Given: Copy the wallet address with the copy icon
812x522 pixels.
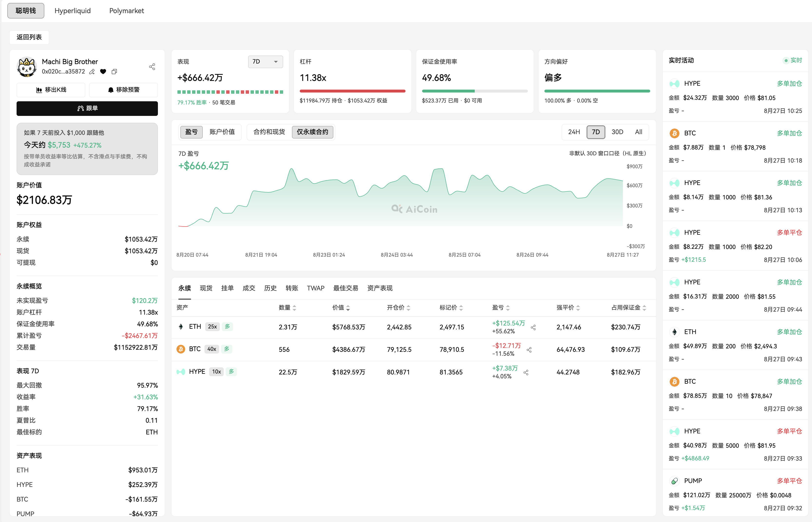Looking at the screenshot, I should [x=114, y=72].
